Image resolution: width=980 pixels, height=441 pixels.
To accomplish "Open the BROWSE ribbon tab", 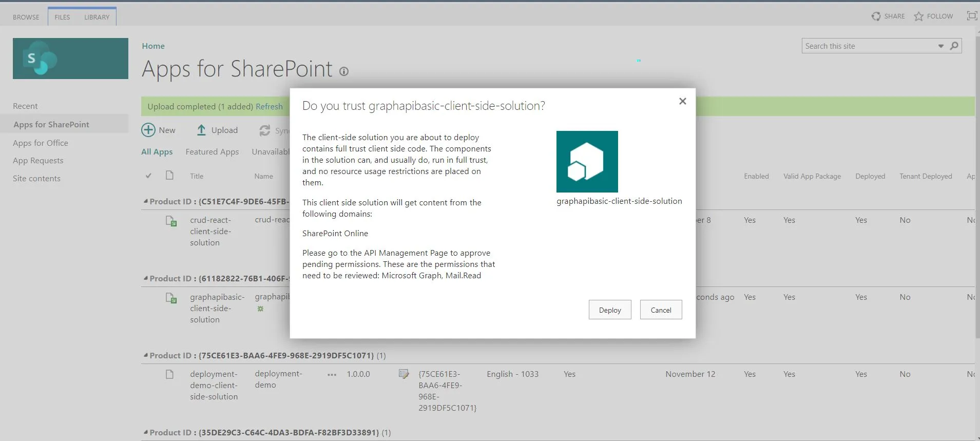I will (26, 17).
